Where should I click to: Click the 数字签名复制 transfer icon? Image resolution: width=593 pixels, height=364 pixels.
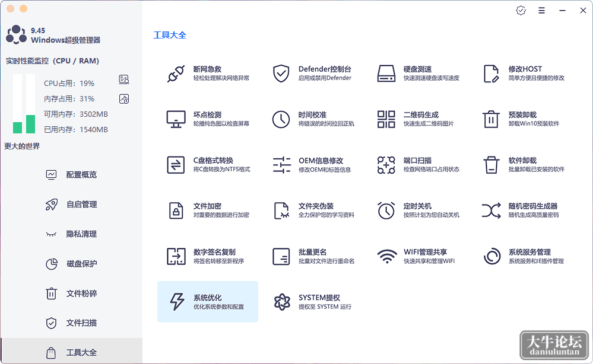tap(176, 256)
